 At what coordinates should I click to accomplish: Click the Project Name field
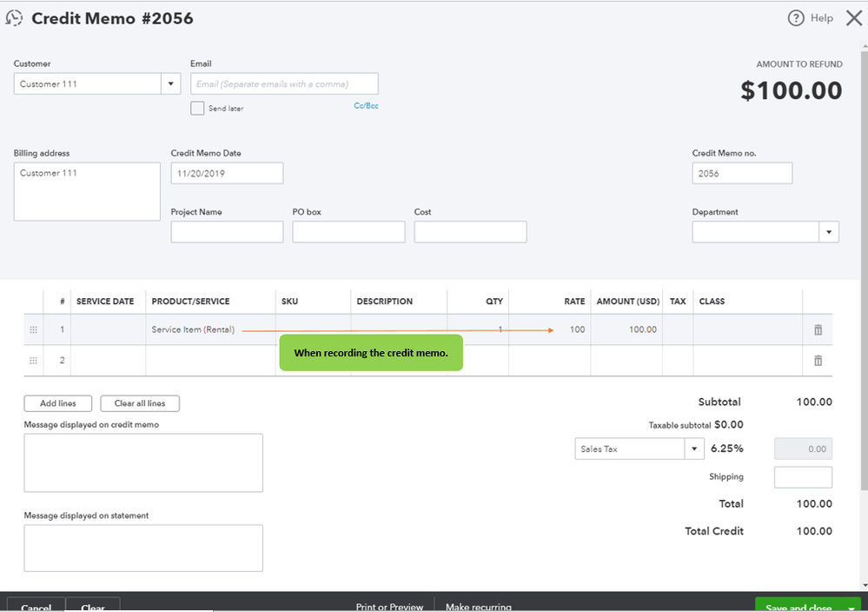tap(227, 232)
